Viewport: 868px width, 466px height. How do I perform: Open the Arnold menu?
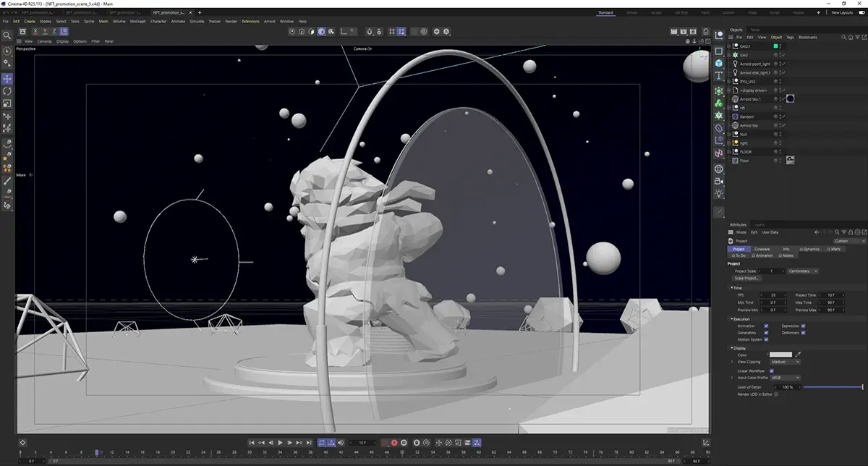(x=269, y=21)
